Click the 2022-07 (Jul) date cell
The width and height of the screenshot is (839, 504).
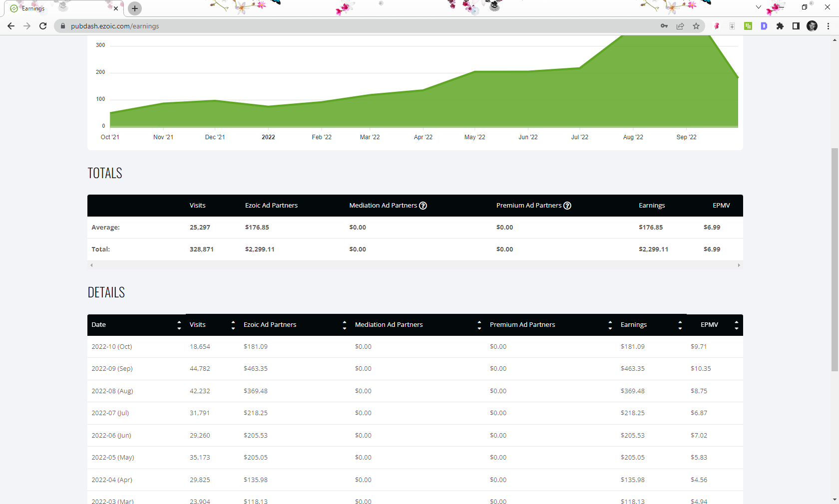110,413
